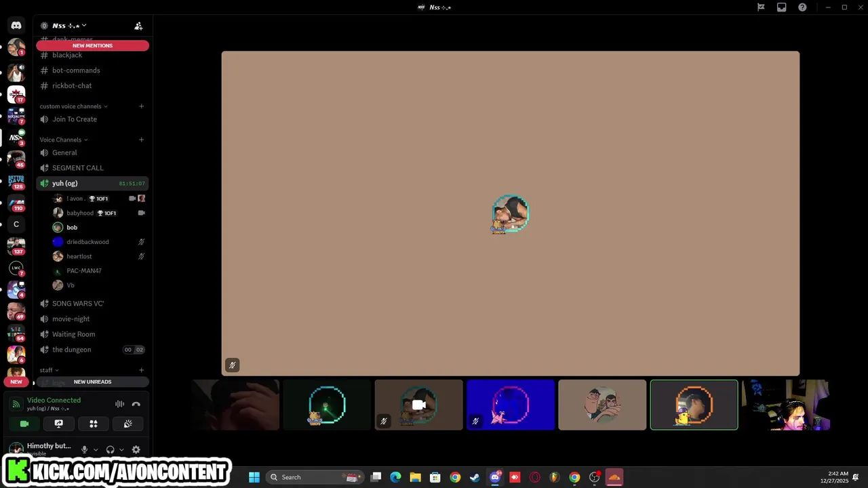Open the LWC server icon
The width and height of the screenshot is (868, 488).
(x=16, y=268)
